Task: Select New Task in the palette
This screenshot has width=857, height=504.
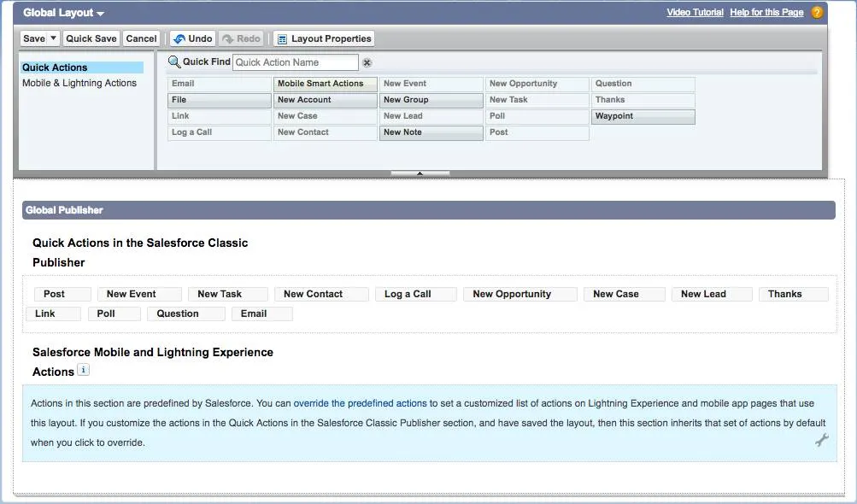Action: pyautogui.click(x=537, y=100)
